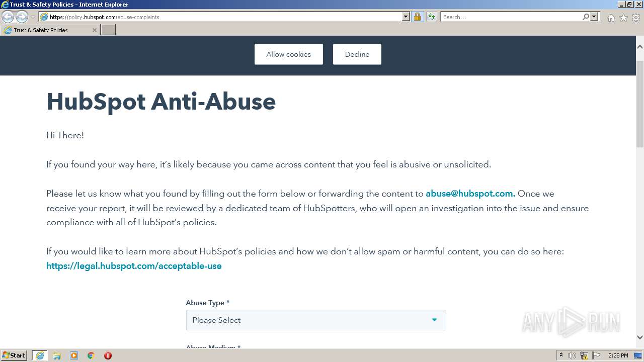Open Google Chrome taskbar icon

91,355
